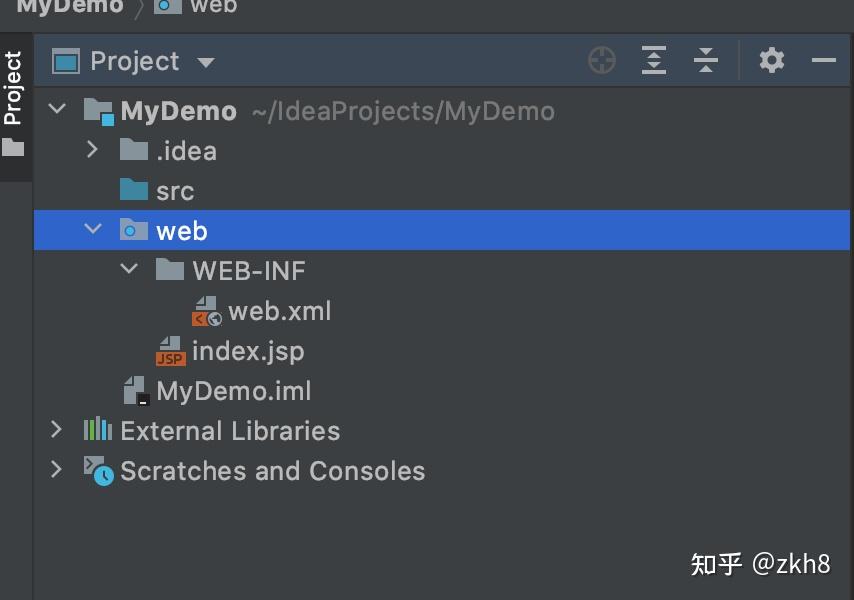
Task: Open the index.jsp file
Action: [x=250, y=350]
